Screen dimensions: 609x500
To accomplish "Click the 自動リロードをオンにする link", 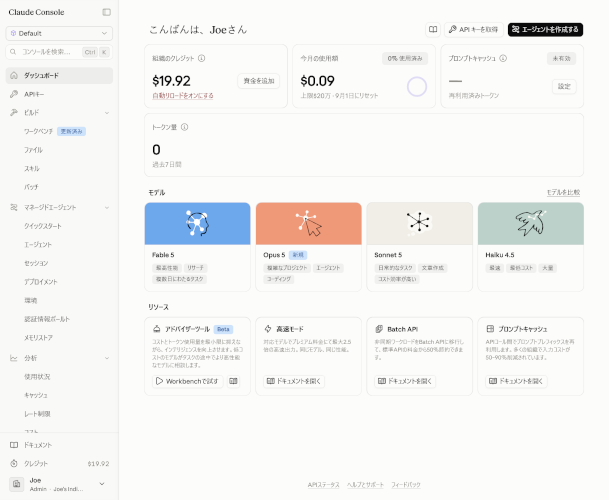I will (183, 96).
